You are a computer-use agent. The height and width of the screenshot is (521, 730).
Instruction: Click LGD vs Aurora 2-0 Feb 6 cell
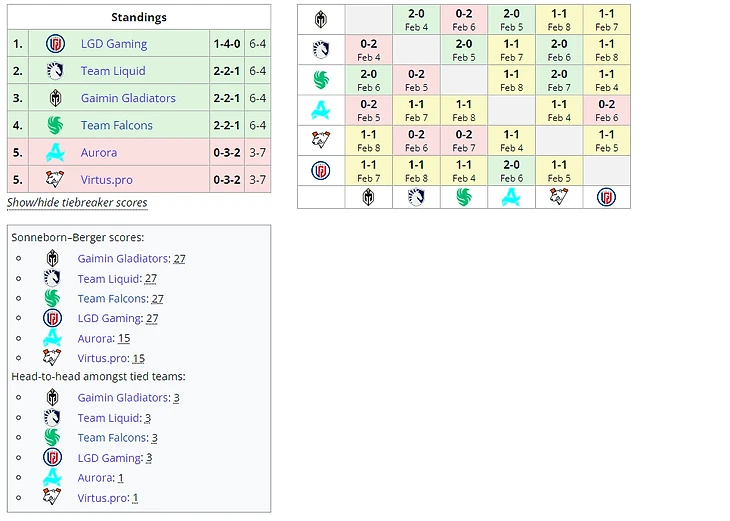pos(511,171)
